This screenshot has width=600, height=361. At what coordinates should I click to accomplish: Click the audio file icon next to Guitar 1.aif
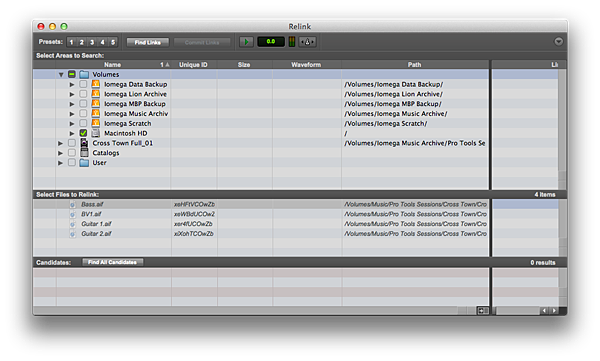[72, 224]
